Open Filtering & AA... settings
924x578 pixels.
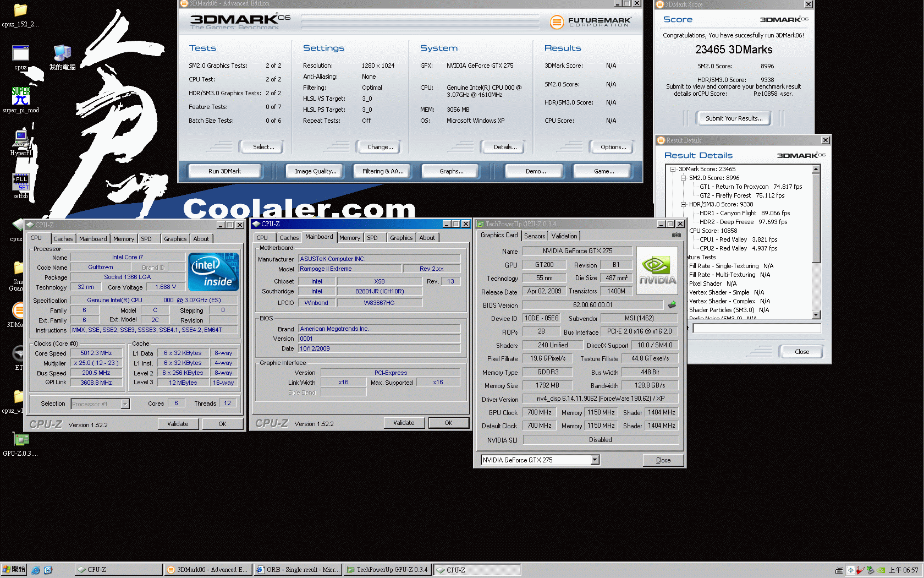tap(383, 171)
